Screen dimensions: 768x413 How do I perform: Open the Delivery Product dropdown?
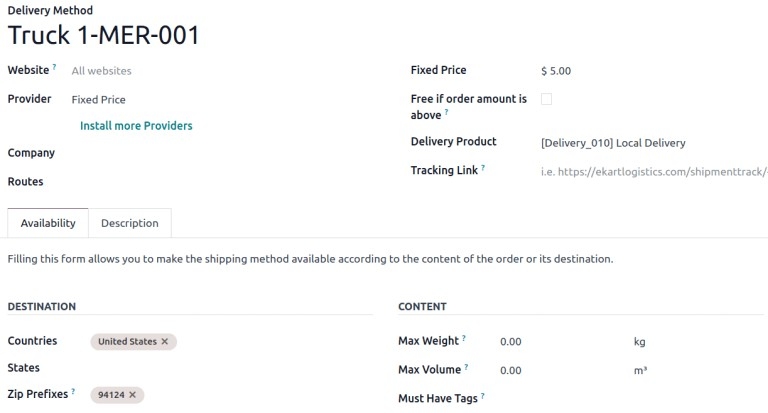(x=640, y=143)
